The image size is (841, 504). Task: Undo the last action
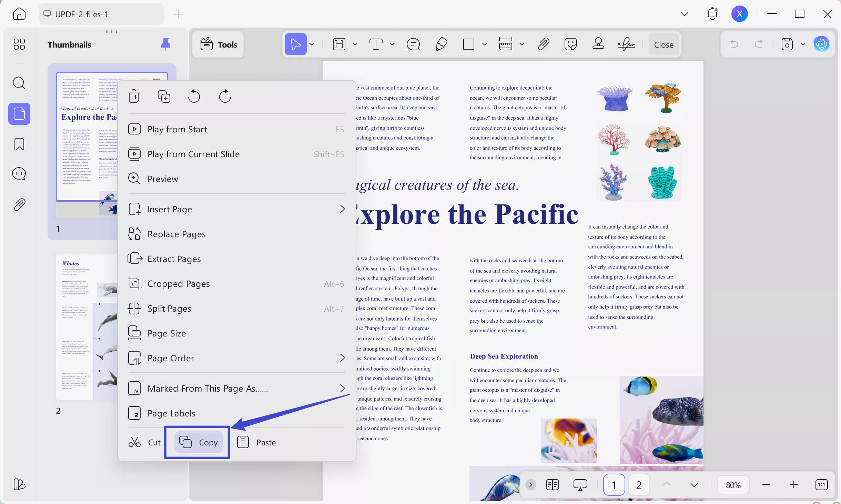[x=734, y=44]
